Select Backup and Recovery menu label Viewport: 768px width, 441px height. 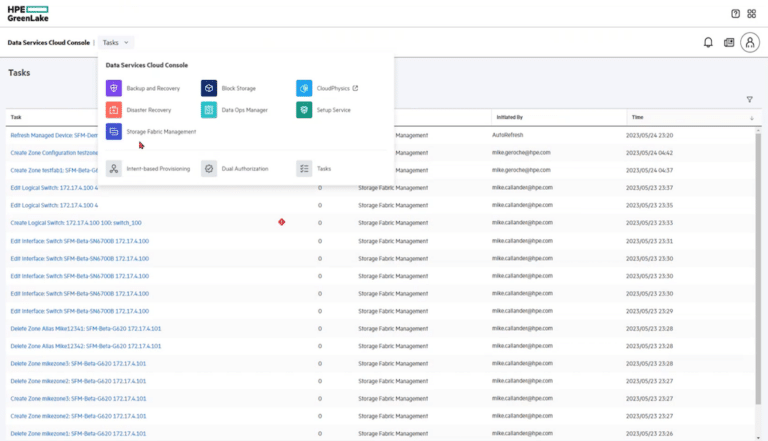[153, 88]
